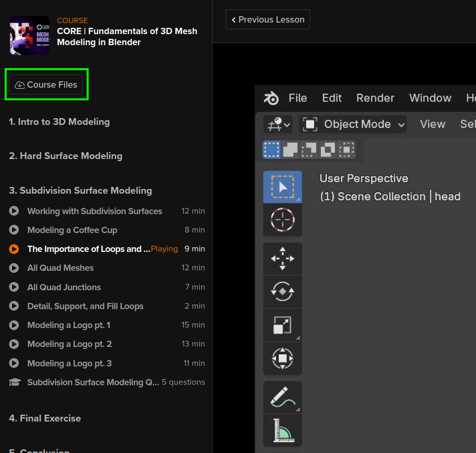Click play icon for Modeling a Logo pt. 1

pos(14,325)
